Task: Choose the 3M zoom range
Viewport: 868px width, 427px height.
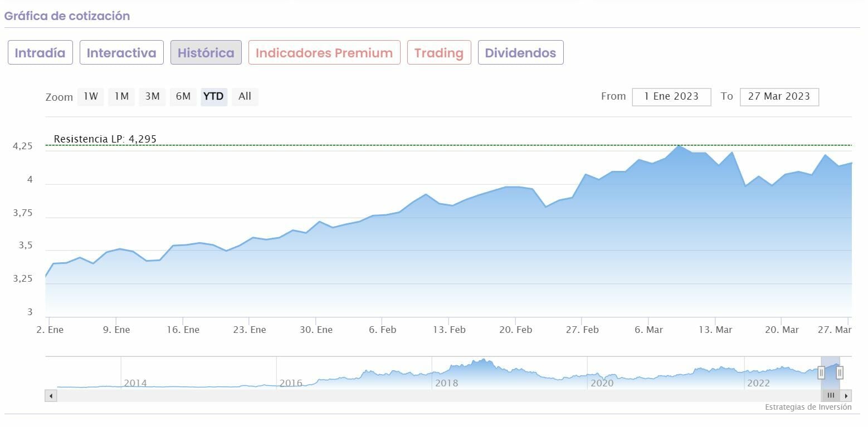Action: [x=152, y=96]
